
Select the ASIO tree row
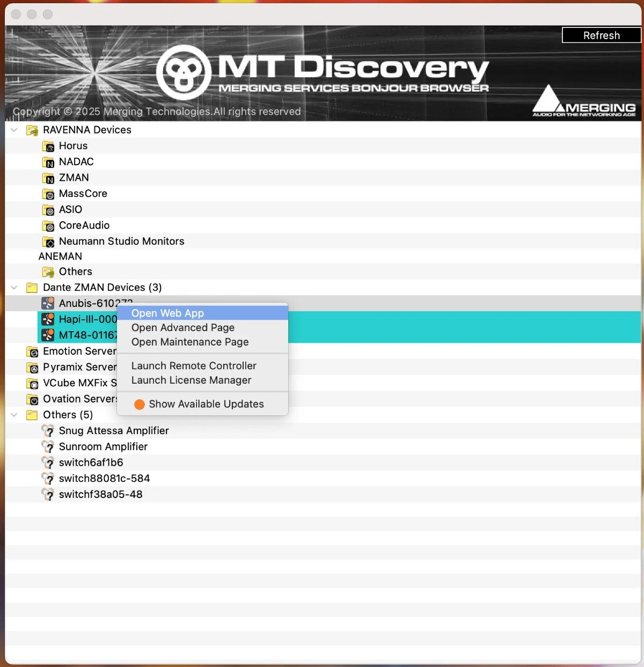tap(323, 210)
